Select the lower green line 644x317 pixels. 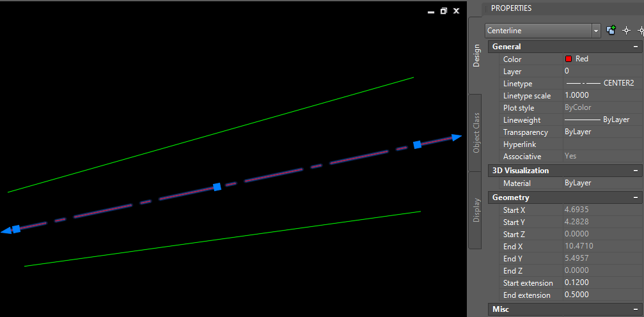[222, 238]
